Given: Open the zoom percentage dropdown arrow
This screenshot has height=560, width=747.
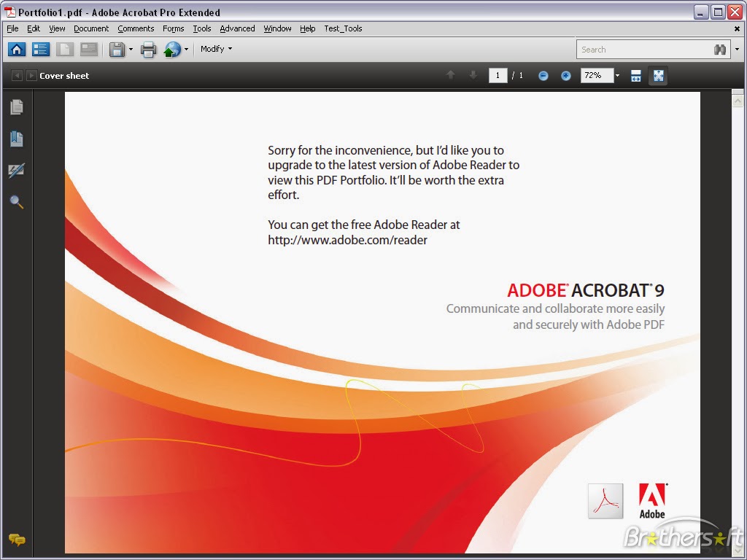Looking at the screenshot, I should coord(617,75).
